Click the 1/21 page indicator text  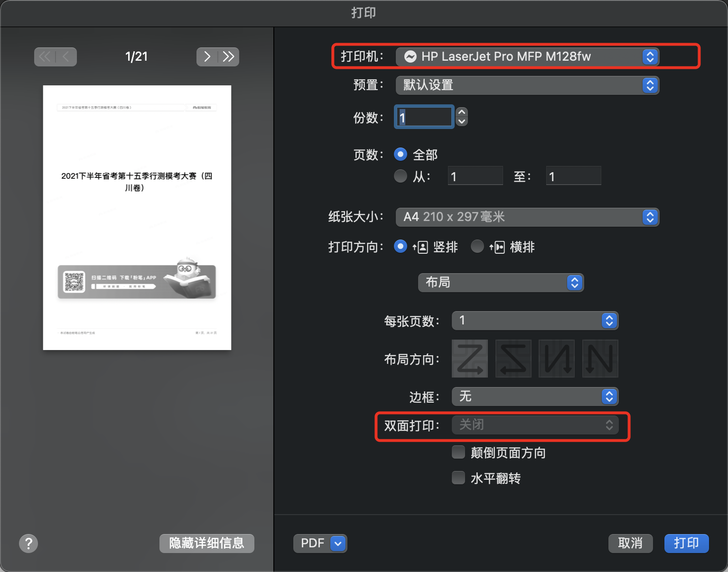[137, 57]
